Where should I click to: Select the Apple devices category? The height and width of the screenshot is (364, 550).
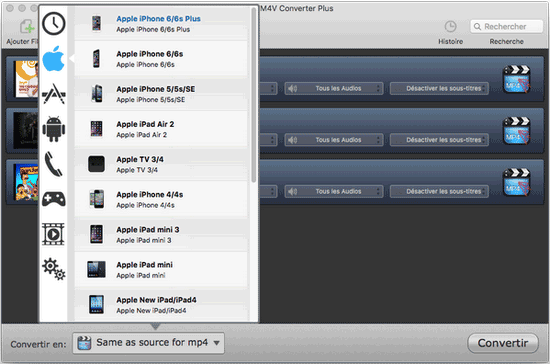[54, 59]
